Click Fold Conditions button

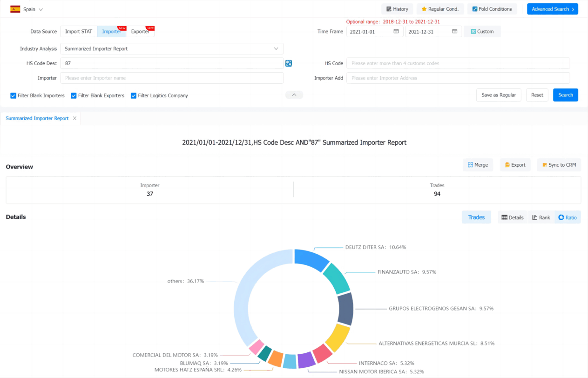coord(492,9)
